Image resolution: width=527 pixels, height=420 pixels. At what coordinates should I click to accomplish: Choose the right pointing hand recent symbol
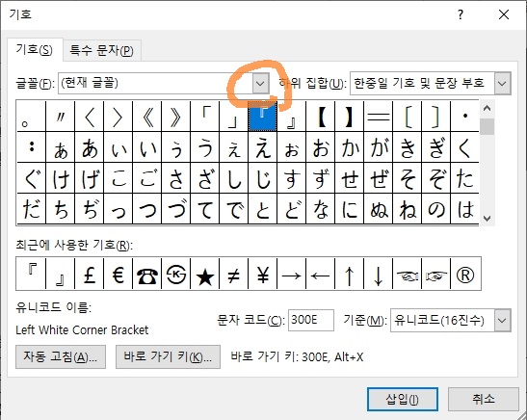(435, 274)
